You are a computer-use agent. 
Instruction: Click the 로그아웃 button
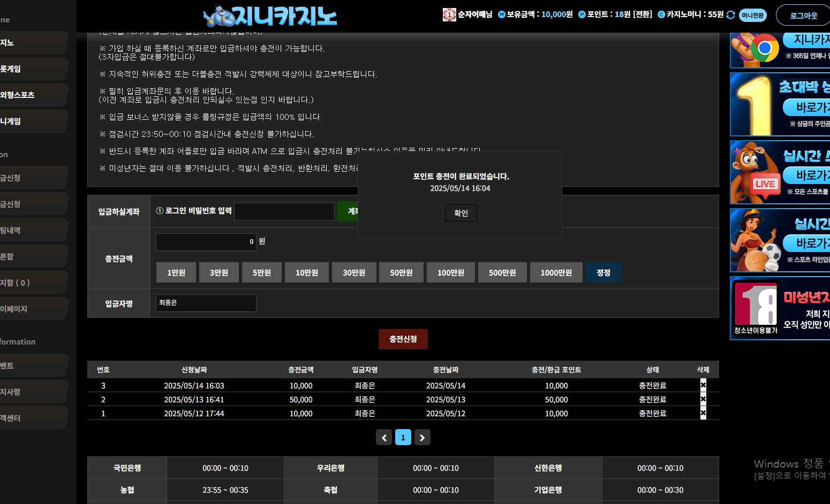803,16
